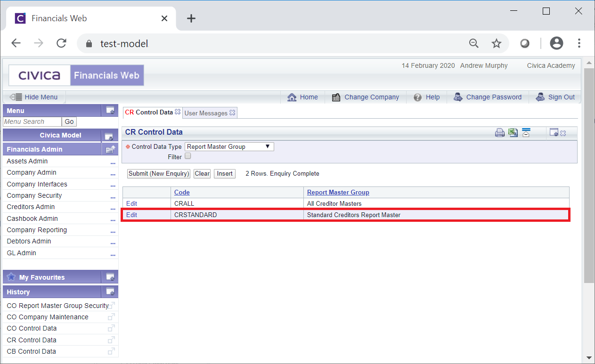Click the Clear button
The width and height of the screenshot is (595, 364).
202,173
